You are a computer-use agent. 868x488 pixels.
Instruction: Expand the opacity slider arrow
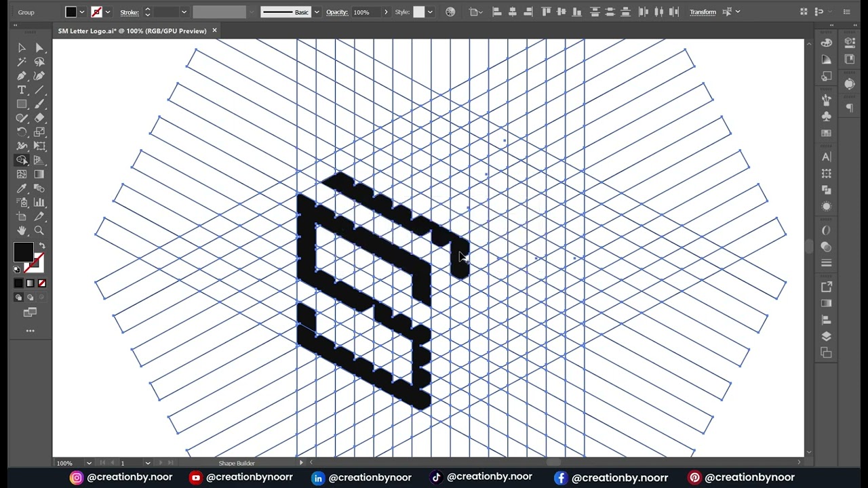(386, 12)
